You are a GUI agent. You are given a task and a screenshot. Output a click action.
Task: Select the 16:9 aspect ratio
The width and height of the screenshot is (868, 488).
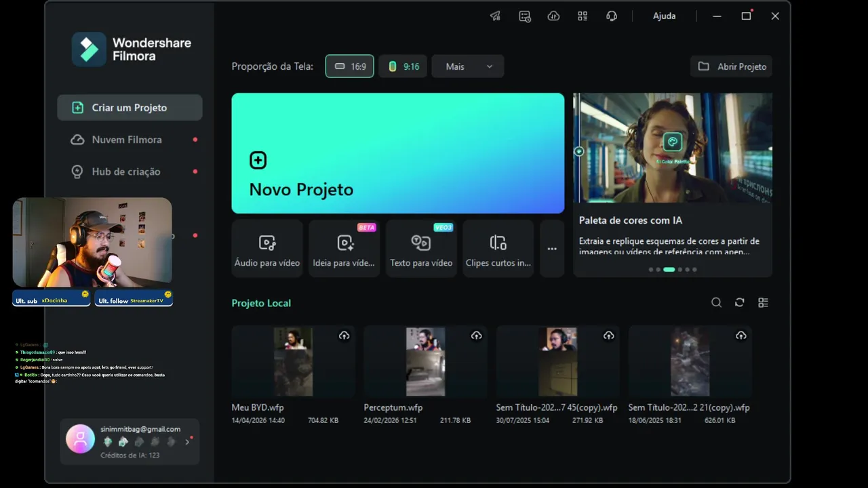point(350,66)
